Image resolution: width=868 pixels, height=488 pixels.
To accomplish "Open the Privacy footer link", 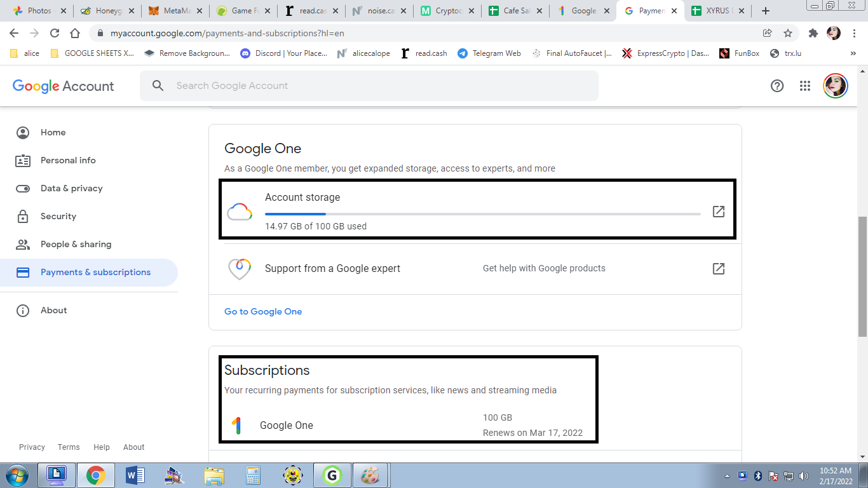I will tap(32, 447).
